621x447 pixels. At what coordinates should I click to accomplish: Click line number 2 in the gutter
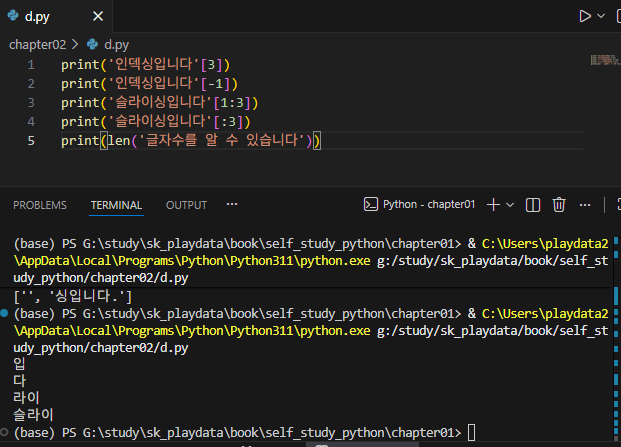[31, 84]
